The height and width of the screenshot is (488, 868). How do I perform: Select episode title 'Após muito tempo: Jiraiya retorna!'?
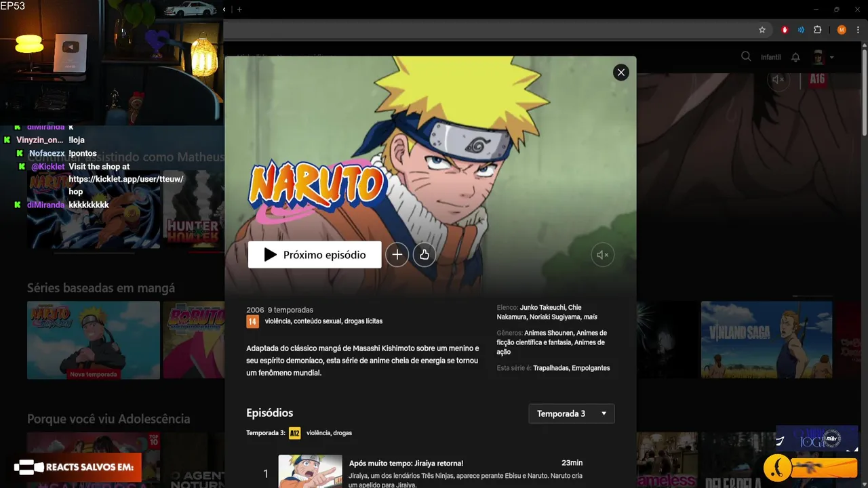(406, 463)
